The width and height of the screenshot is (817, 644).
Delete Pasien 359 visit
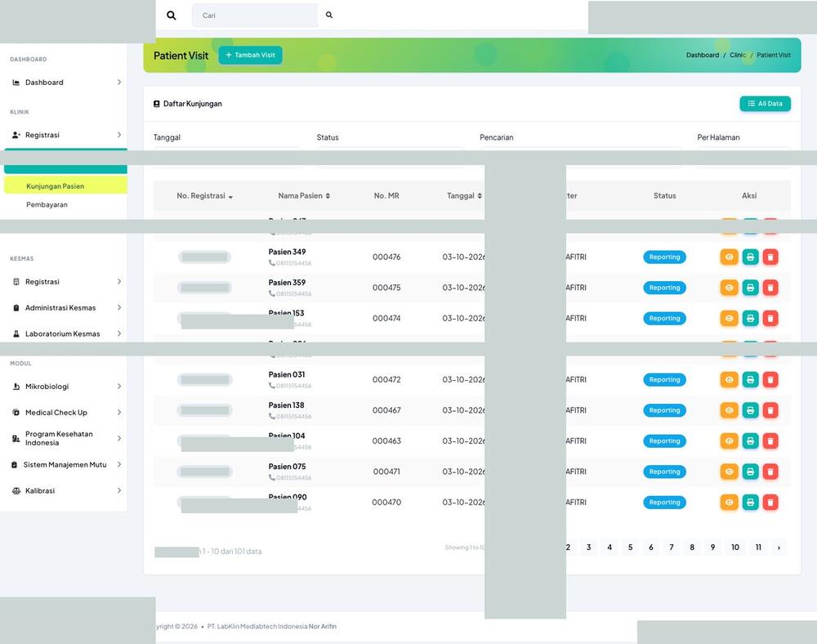[x=770, y=288]
